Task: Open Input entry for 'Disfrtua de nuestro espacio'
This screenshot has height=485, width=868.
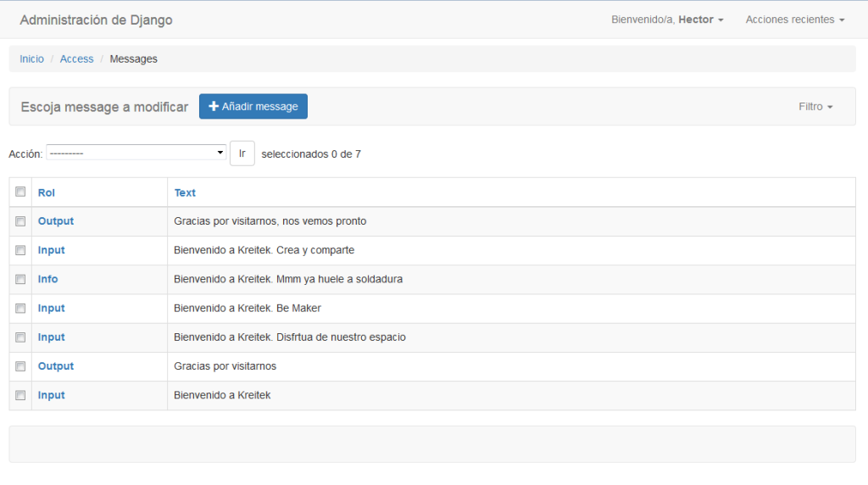Action: (x=52, y=337)
